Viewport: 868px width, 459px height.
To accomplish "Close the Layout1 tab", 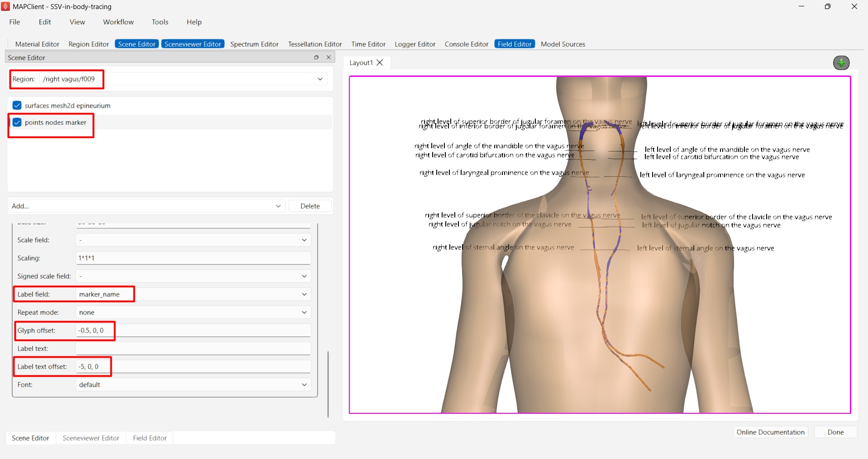I will pos(380,62).
